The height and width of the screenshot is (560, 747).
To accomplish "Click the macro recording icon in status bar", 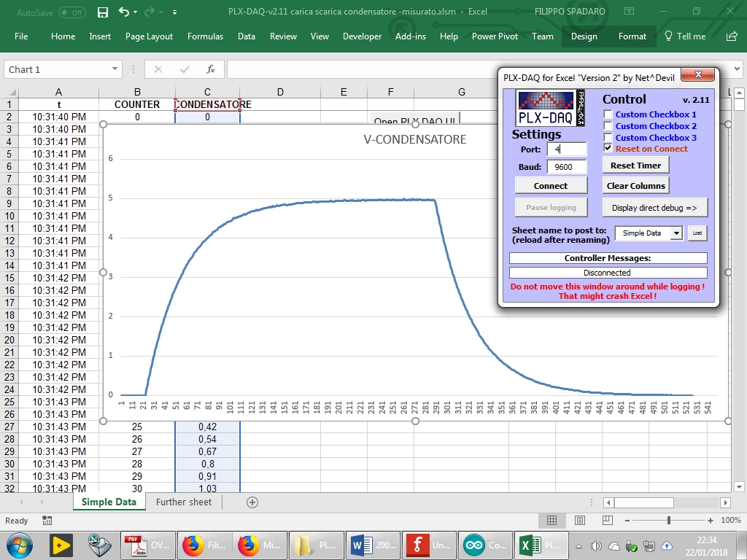I will click(x=47, y=521).
